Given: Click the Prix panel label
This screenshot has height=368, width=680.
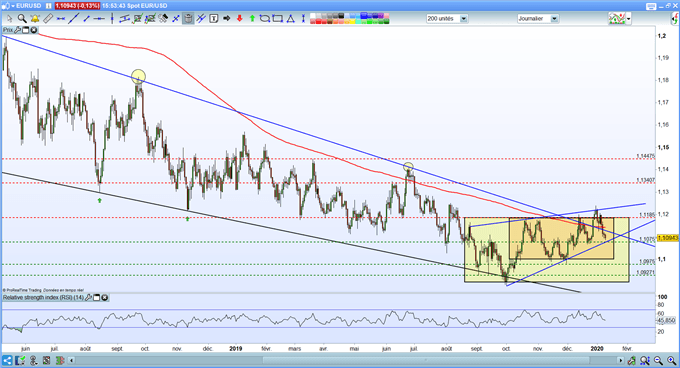Looking at the screenshot, I should (8, 30).
